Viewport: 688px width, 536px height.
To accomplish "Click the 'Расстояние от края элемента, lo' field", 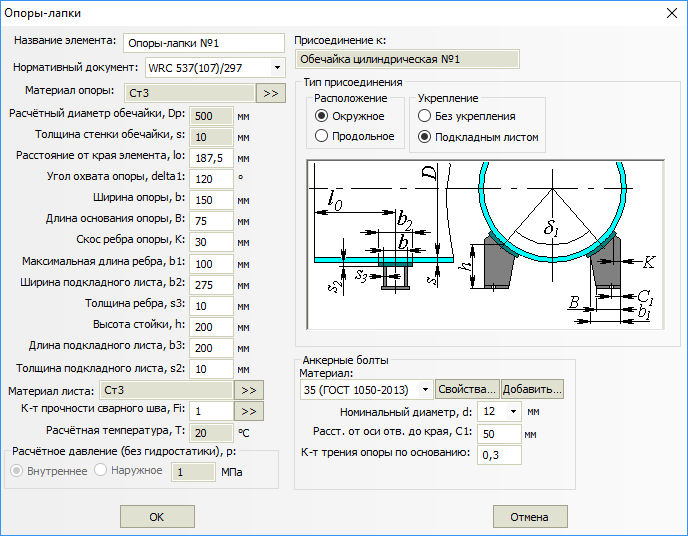I will pyautogui.click(x=211, y=158).
